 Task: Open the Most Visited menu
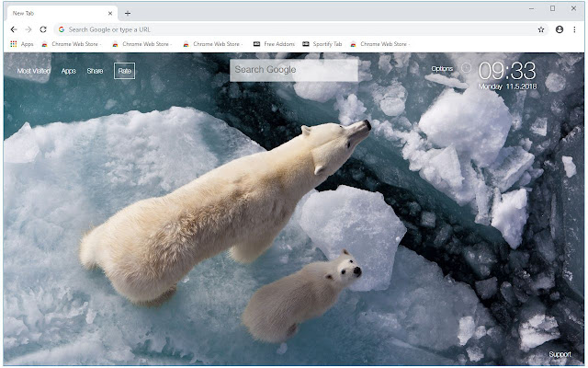tap(33, 71)
